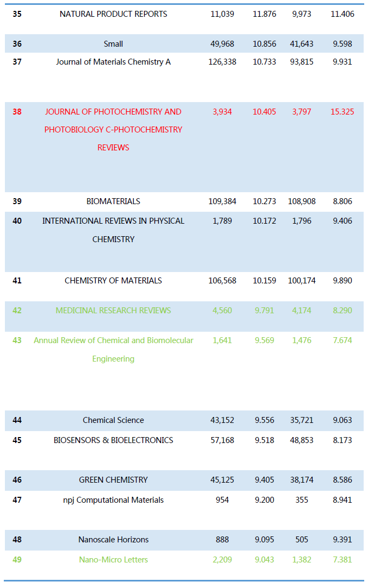Select red JOURNAL OF PHOTOCHEMISTRY AND title line
This screenshot has height=588, width=368.
(113, 112)
